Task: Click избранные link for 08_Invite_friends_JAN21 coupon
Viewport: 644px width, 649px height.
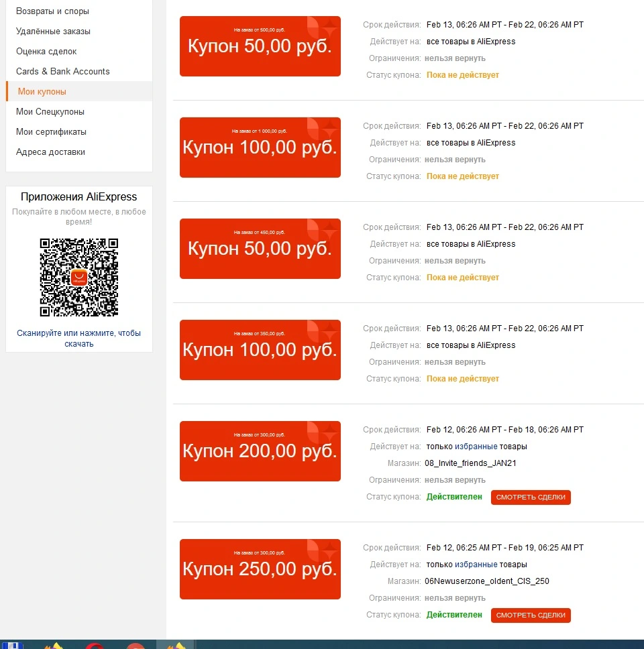Action: tap(476, 447)
